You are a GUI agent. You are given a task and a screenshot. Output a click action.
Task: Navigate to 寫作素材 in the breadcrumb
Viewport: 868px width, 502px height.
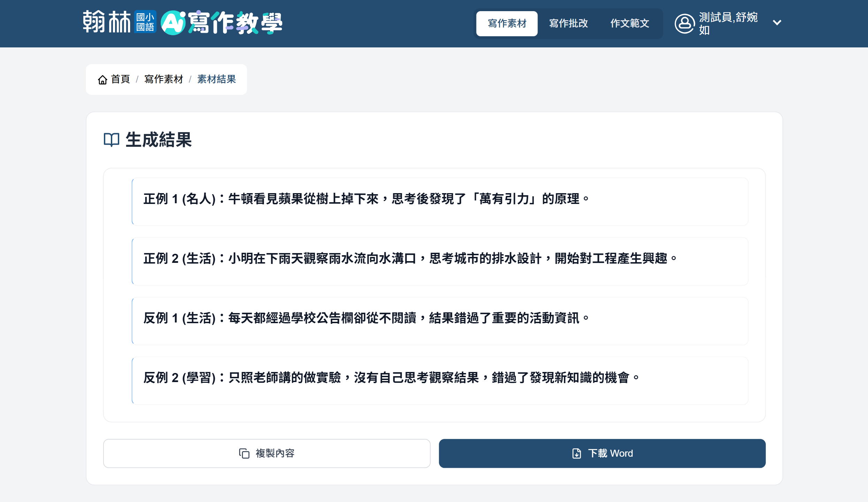tap(163, 79)
